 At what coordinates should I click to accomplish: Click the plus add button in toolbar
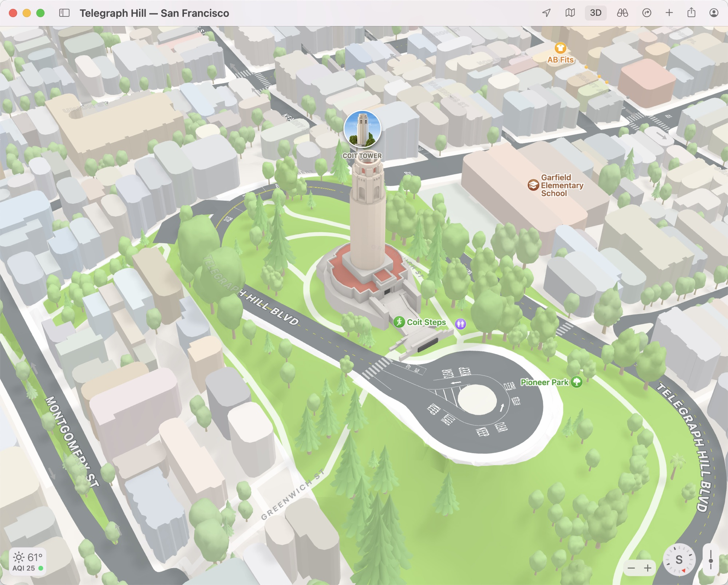pyautogui.click(x=669, y=13)
